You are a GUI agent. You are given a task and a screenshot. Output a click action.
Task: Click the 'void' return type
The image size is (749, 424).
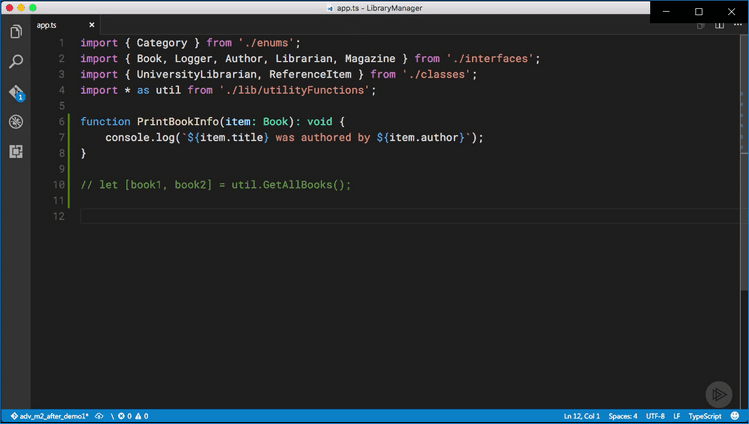320,121
